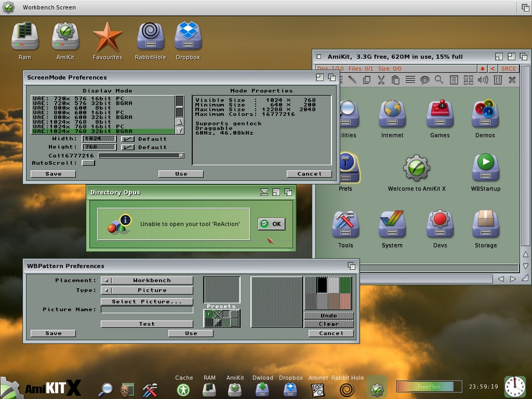Click the Select Picture button
The height and width of the screenshot is (399, 532).
tap(147, 302)
